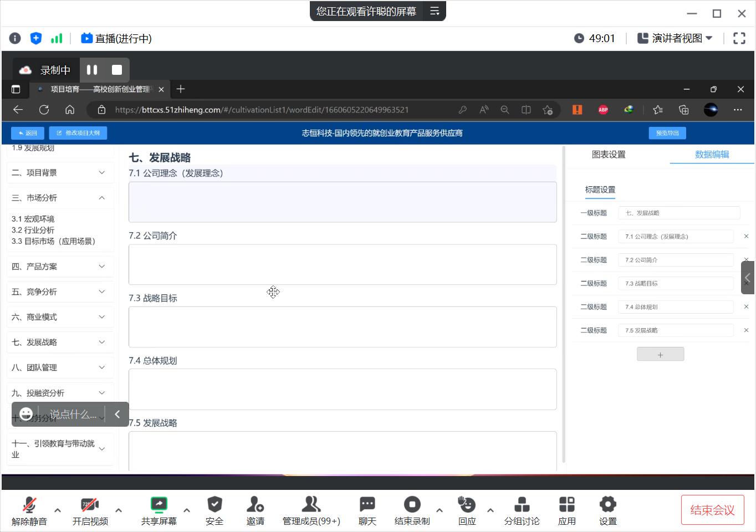Open the 应用 apps icon
This screenshot has width=756, height=532.
[566, 505]
